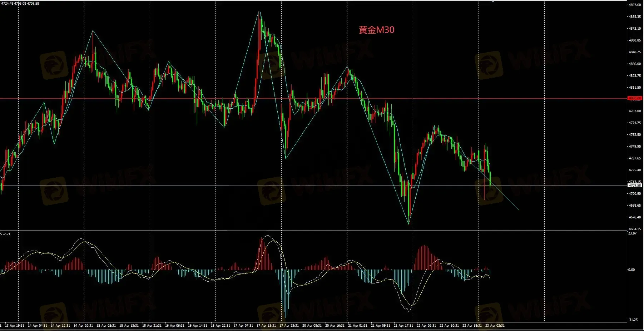
Task: Click the 4848.25 price scale label
Action: [635, 52]
